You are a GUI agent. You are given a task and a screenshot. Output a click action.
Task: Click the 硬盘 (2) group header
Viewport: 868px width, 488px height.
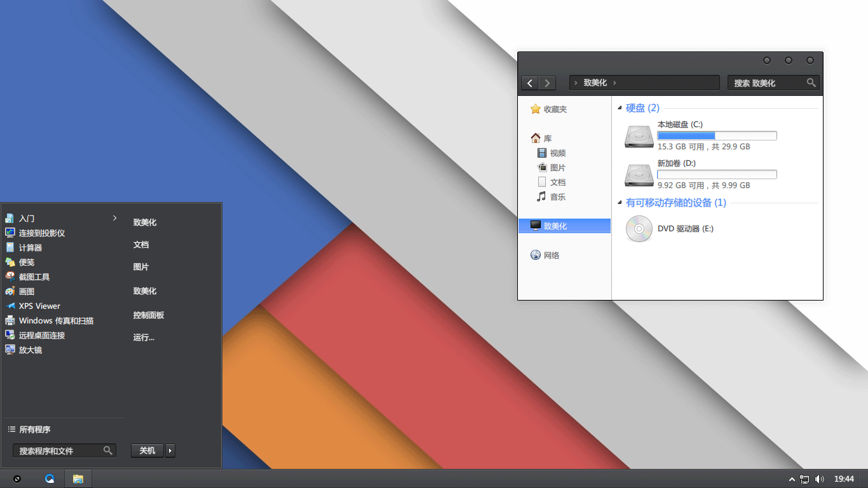click(642, 108)
